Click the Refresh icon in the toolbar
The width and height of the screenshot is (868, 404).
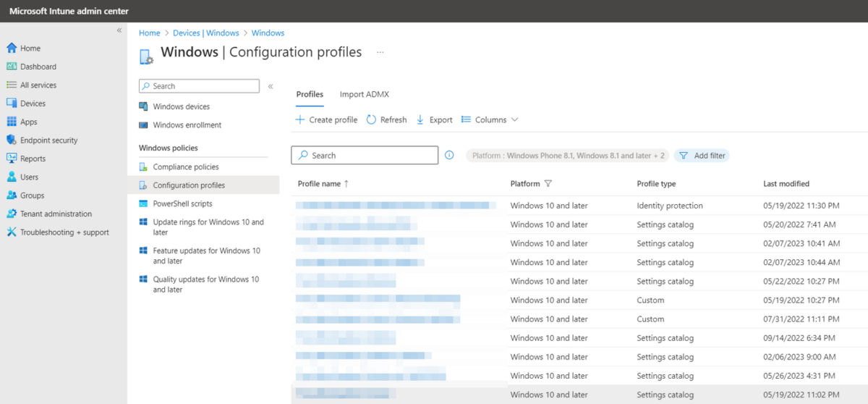point(372,119)
